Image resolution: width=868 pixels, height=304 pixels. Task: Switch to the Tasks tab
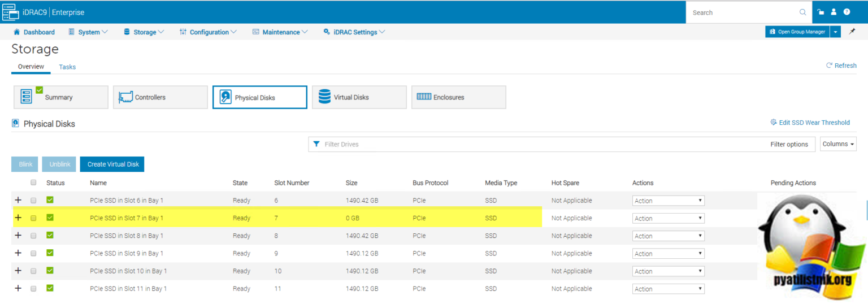click(x=67, y=67)
